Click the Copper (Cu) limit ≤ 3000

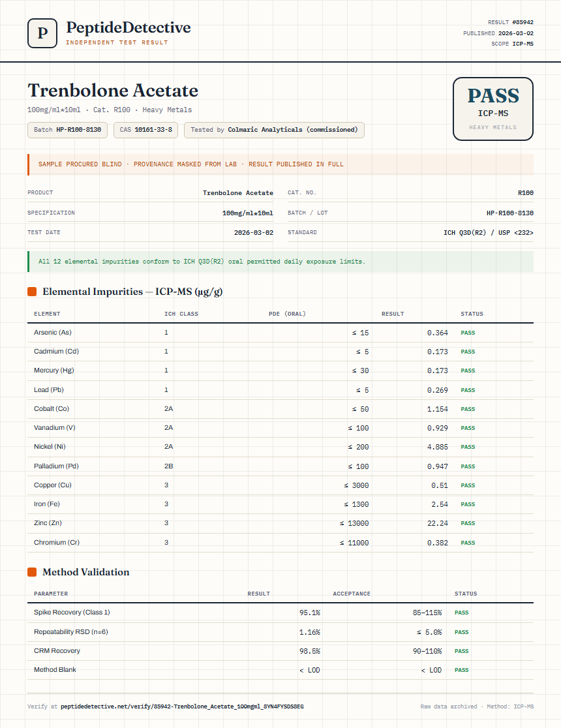point(356,485)
